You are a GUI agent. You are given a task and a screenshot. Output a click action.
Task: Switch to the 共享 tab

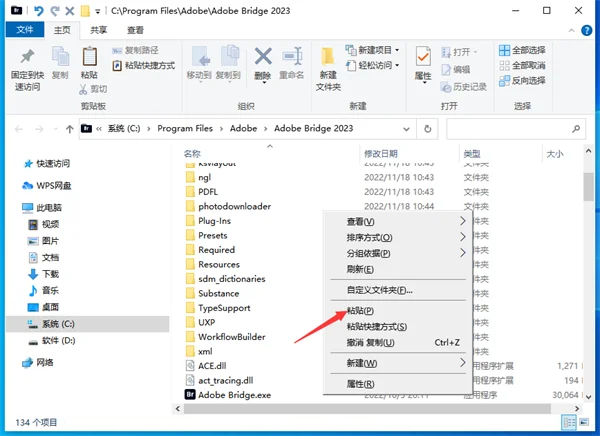coord(98,30)
